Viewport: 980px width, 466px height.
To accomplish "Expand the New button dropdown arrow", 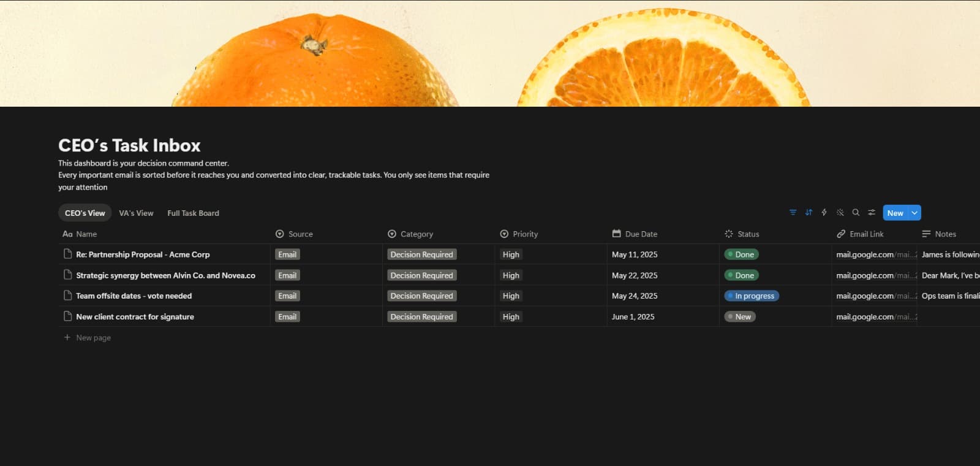I will tap(914, 213).
